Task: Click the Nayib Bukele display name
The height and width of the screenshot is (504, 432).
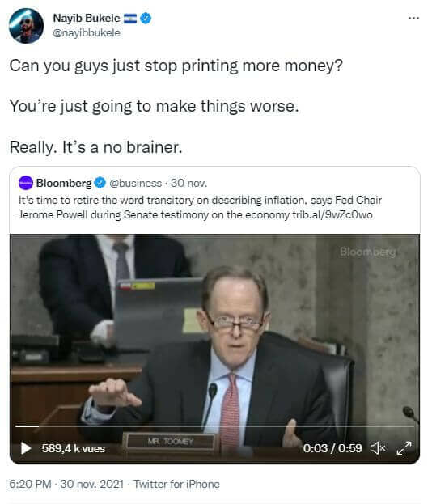Action: (x=87, y=18)
